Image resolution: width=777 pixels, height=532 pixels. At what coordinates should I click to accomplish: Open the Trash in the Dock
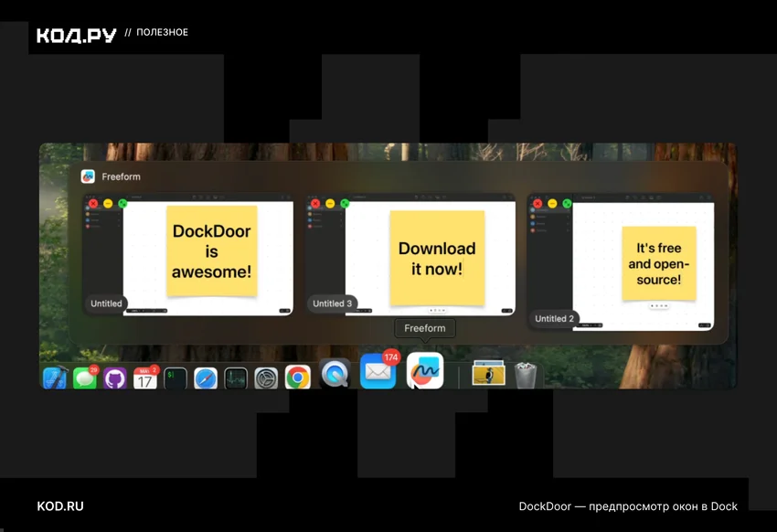(x=526, y=375)
